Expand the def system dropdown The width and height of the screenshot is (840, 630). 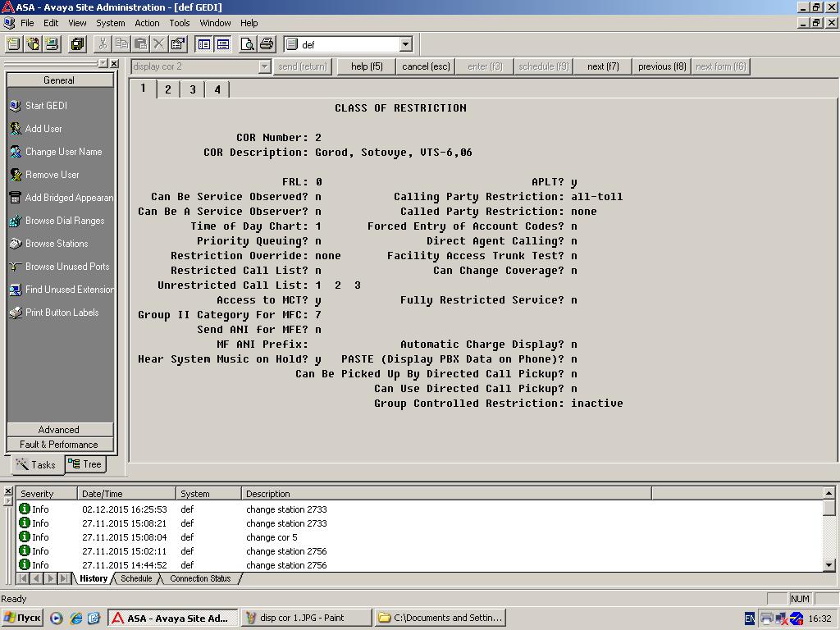pos(406,44)
